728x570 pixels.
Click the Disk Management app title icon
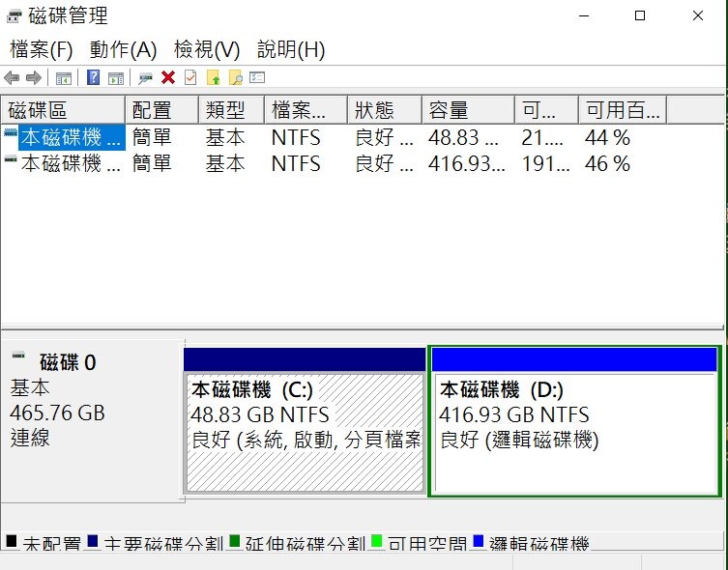click(14, 16)
